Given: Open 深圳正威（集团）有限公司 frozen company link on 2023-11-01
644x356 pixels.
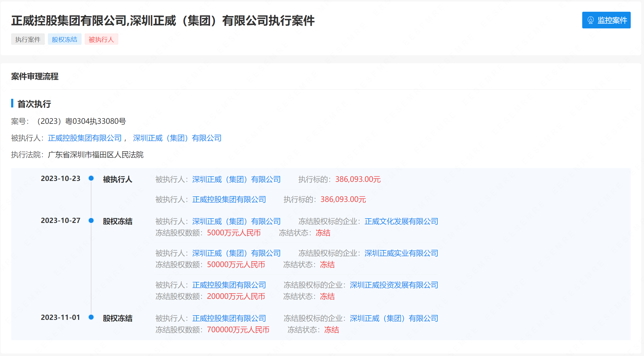Looking at the screenshot, I should [394, 318].
